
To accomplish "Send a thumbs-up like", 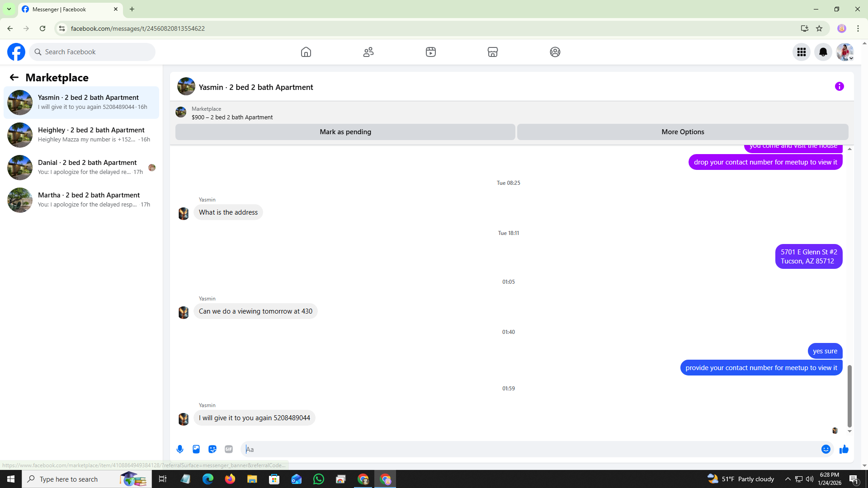I will pos(844,449).
